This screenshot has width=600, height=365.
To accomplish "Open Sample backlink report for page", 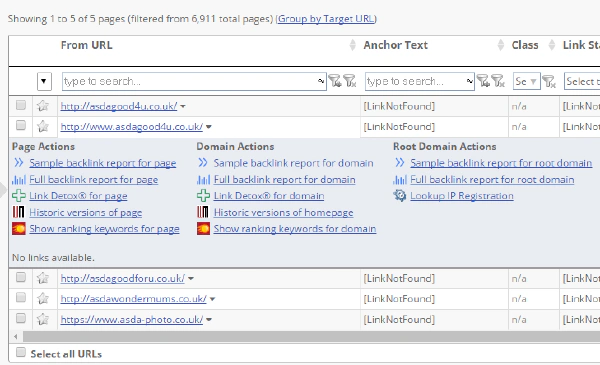I will [103, 163].
